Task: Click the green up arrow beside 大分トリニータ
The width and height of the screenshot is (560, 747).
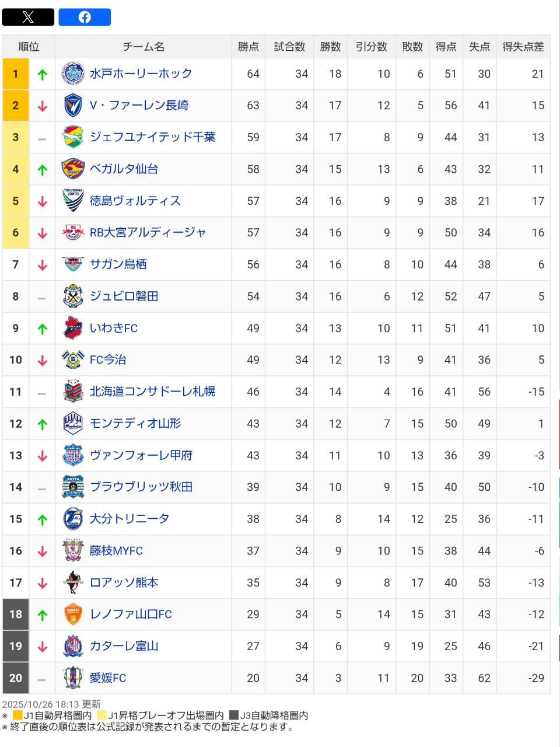Action: (x=42, y=519)
